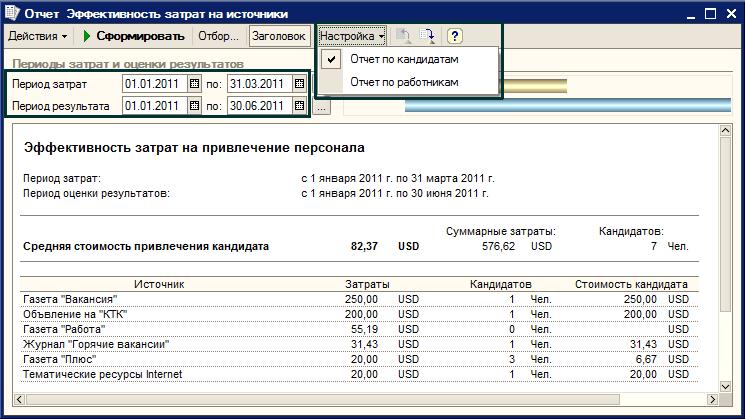Choose Отчет по работникам menu item
Image resolution: width=745 pixels, height=419 pixels.
coord(402,82)
